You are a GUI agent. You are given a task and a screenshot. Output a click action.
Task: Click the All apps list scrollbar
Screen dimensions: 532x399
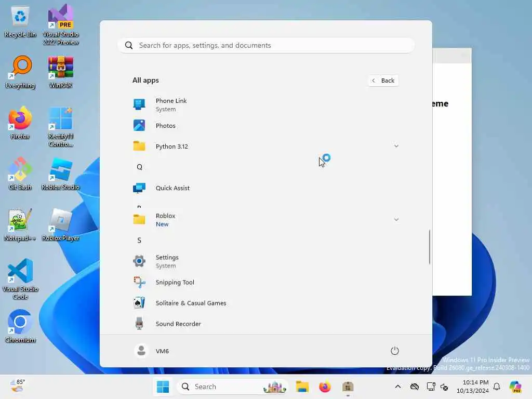429,247
